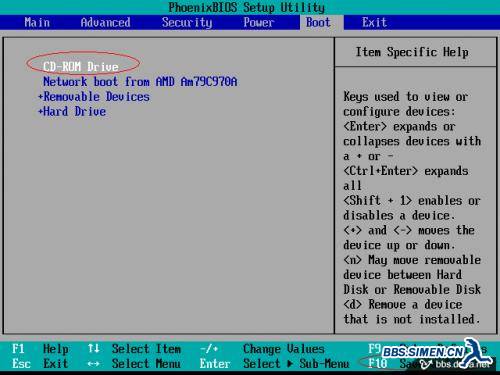Click the -/+ Change Values hint
500x375 pixels.
pyautogui.click(x=262, y=349)
